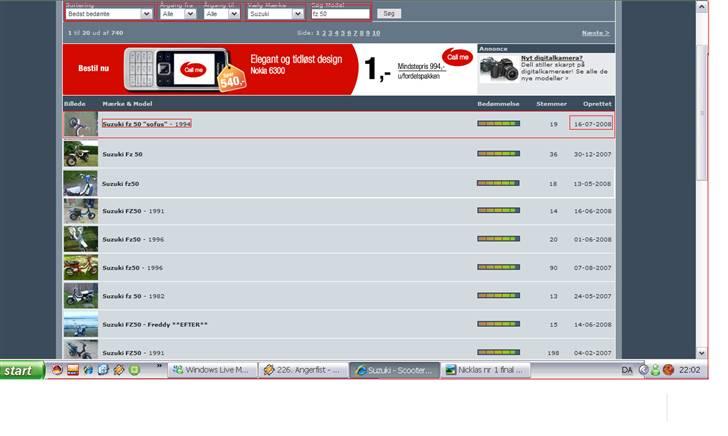Go to the Næste page link
Viewport: 728px width, 436px height.
click(x=595, y=33)
